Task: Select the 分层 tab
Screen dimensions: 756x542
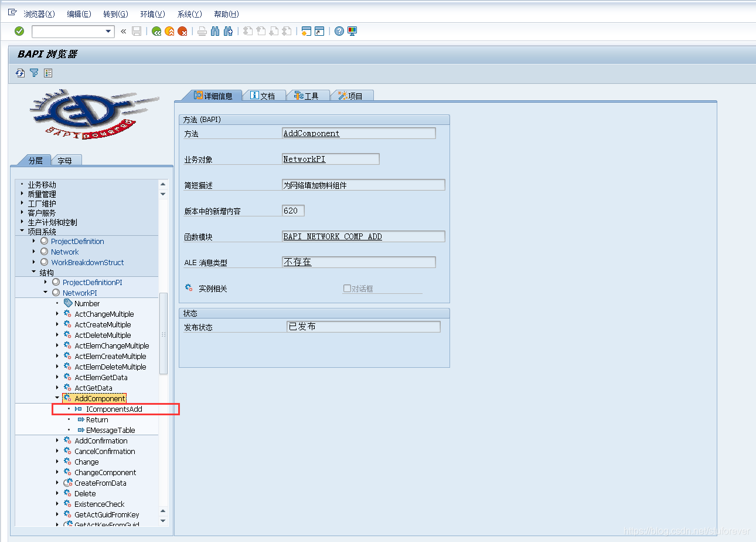Action: coord(35,160)
